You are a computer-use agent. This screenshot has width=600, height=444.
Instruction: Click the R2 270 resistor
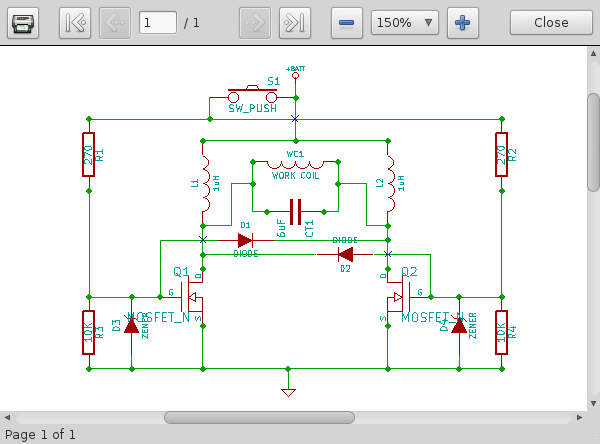point(502,155)
